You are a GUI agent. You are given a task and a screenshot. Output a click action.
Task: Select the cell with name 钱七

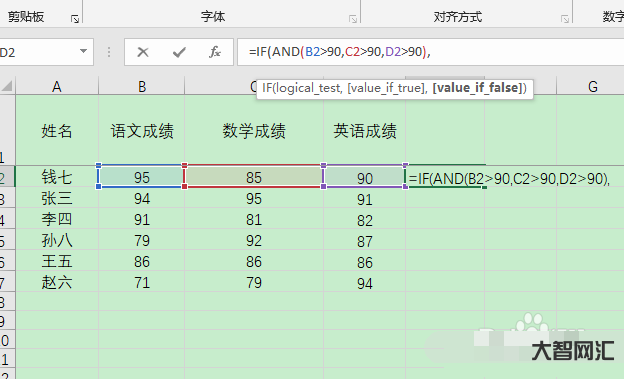click(57, 176)
